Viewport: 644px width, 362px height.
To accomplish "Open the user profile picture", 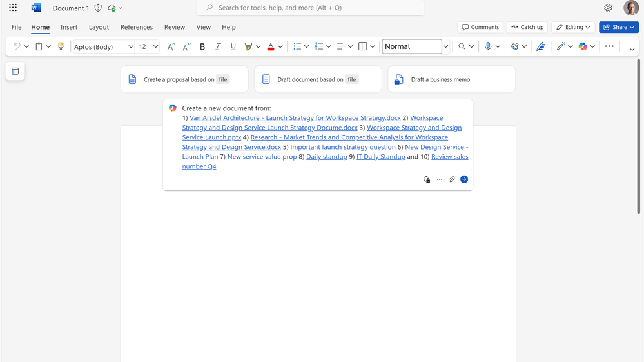I will coord(631,8).
